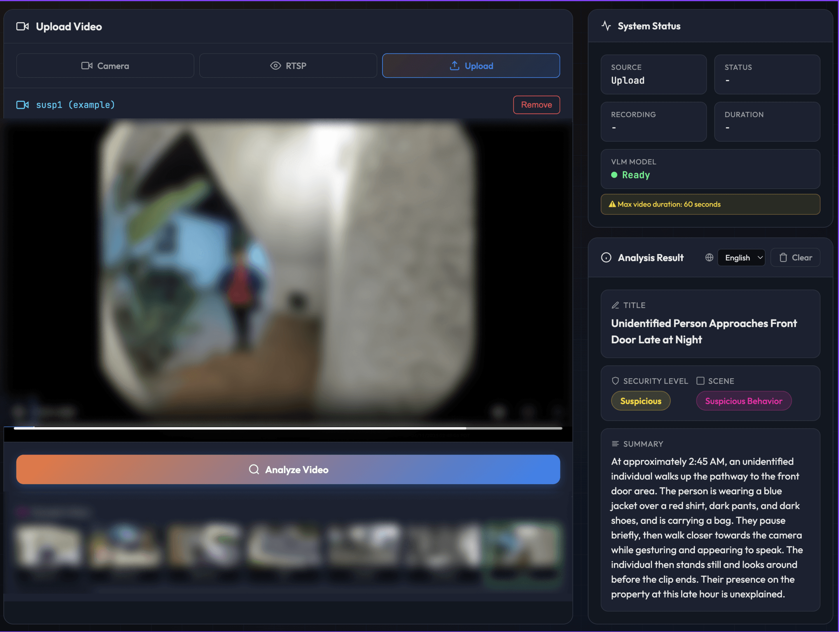
Task: Click the warning triangle in max duration notice
Action: pos(612,204)
